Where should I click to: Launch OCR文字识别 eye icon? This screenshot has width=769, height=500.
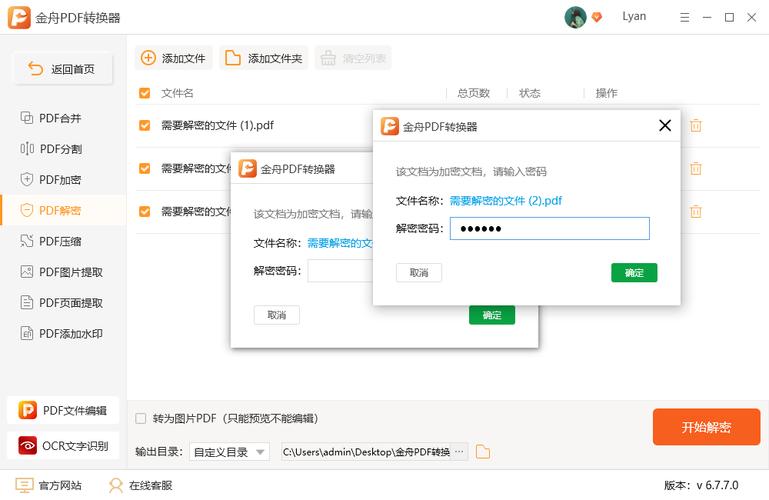[27, 446]
